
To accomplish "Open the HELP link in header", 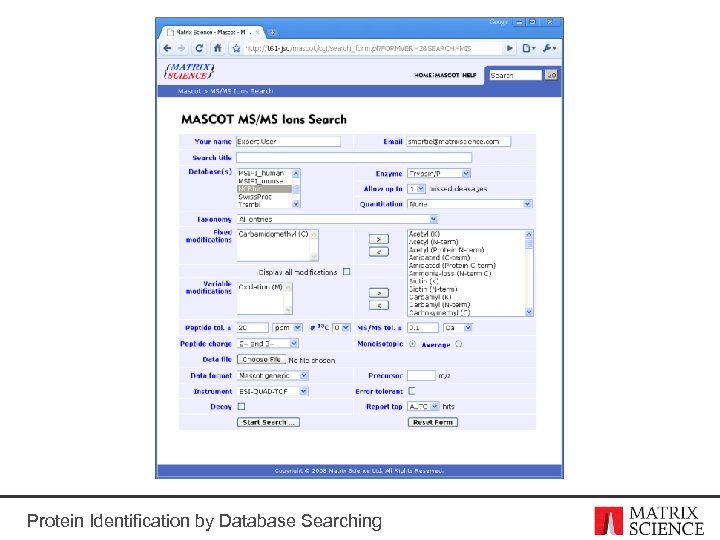I will coord(469,75).
